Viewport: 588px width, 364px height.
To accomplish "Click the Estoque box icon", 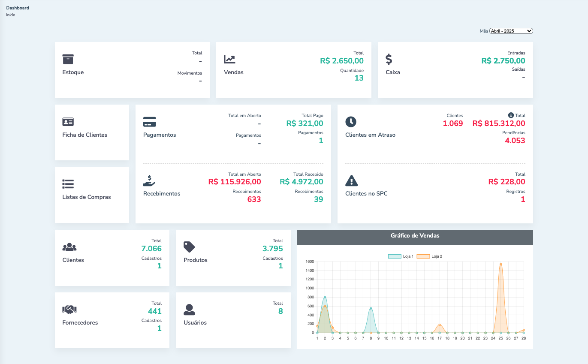I will coord(68,59).
